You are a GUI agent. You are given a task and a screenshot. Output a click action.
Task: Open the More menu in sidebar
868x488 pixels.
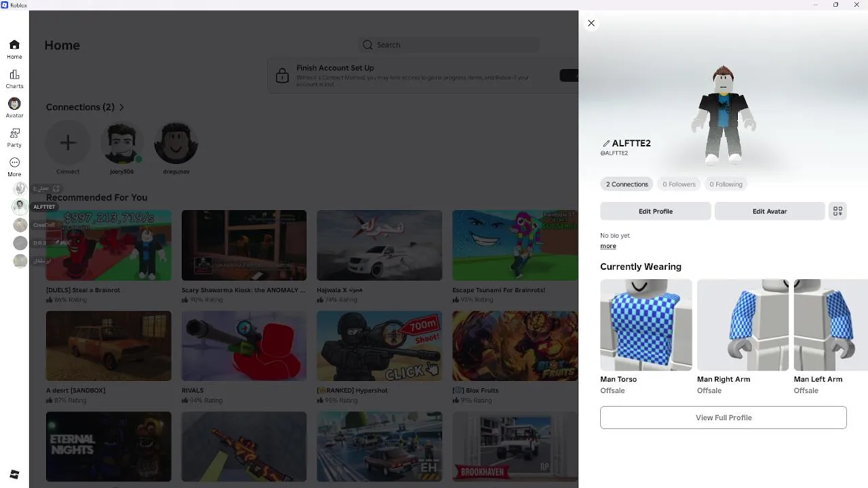[14, 167]
